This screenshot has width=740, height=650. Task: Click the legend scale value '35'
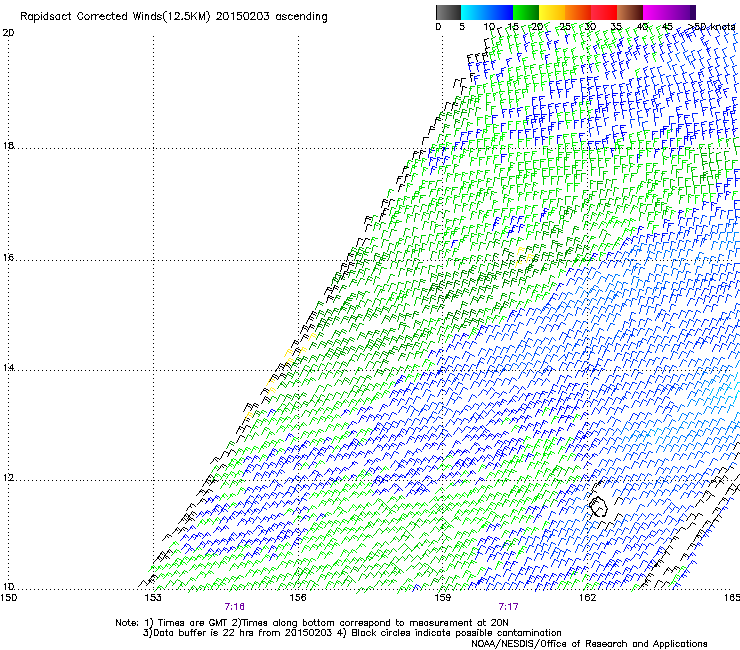pos(616,27)
